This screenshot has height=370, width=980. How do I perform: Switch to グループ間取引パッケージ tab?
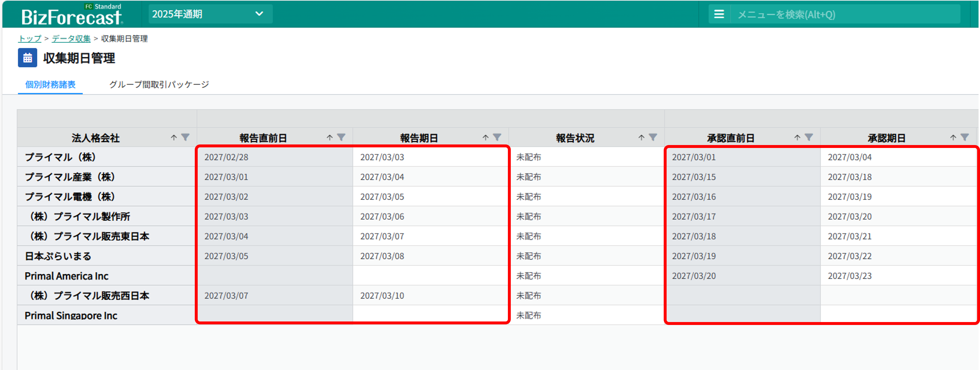(159, 84)
